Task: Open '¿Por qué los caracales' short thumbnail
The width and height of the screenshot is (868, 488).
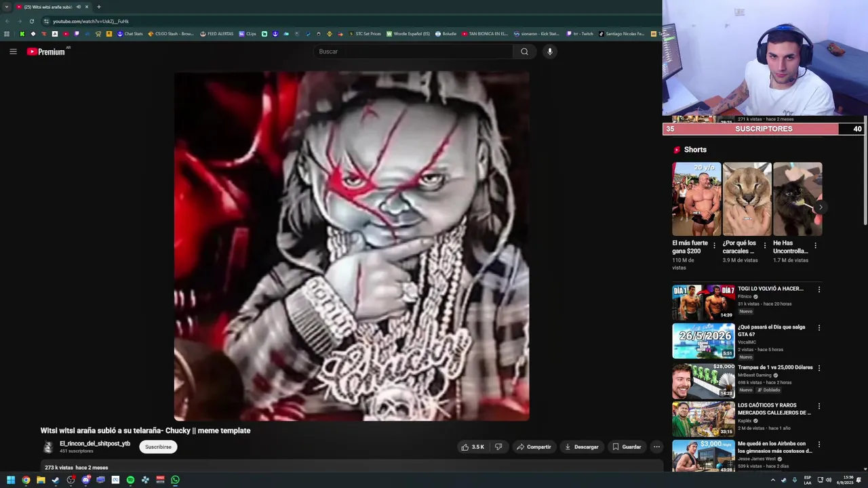Action: 747,199
